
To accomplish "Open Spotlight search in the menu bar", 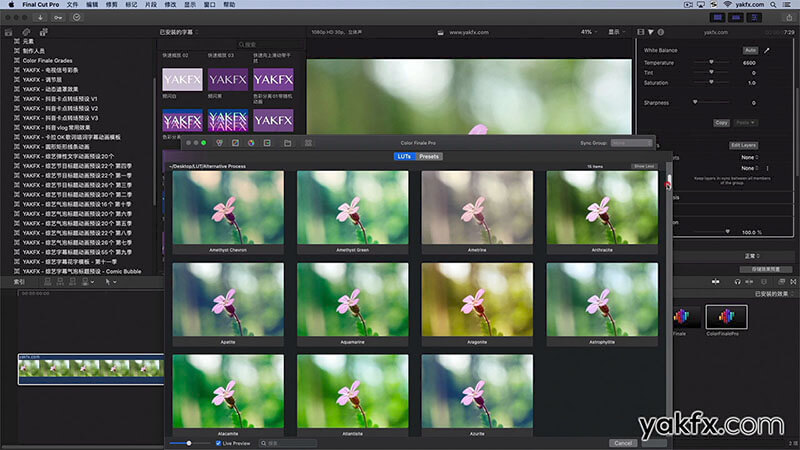I will pyautogui.click(x=773, y=5).
